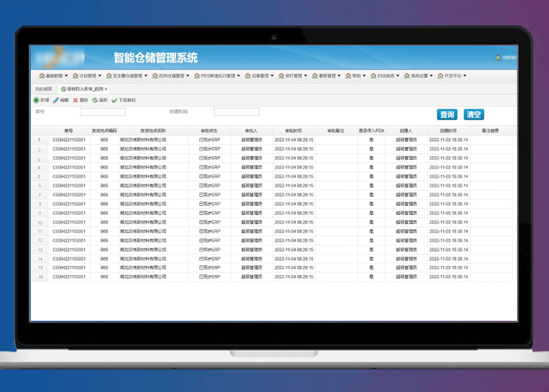Image resolution: width=549 pixels, height=392 pixels.
Task: Click the green 新增 (add) icon
Action: click(36, 101)
